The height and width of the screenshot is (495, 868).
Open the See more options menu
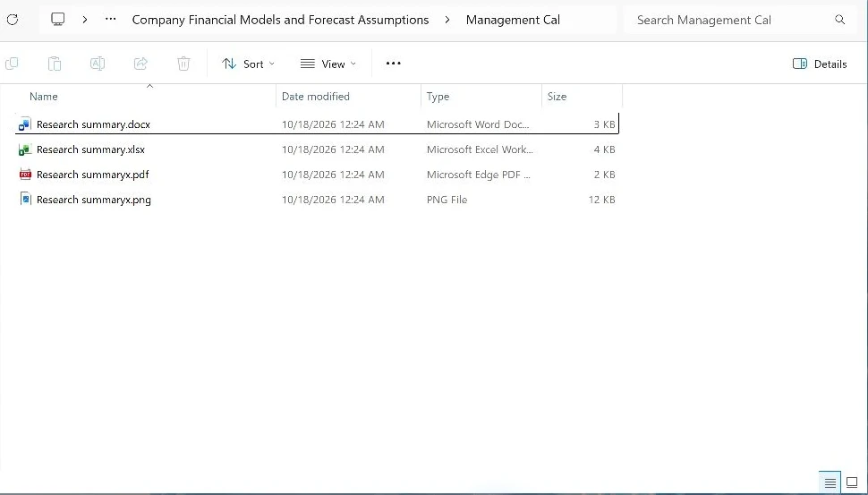tap(393, 64)
